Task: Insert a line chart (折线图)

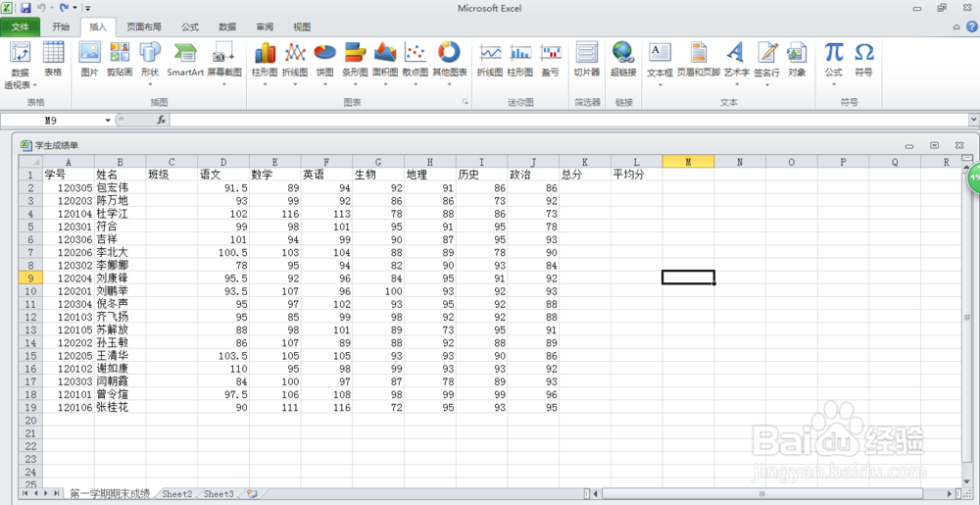Action: click(x=295, y=64)
